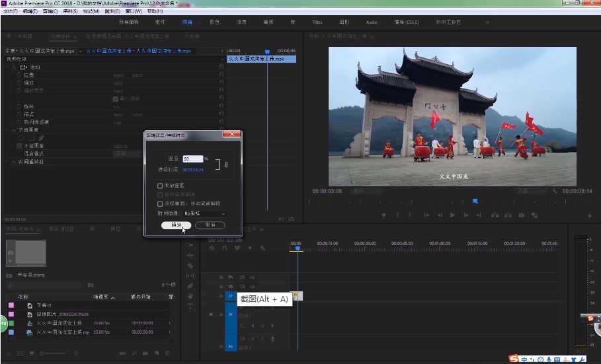
Task: Select the Razor tool in tools panel
Action: [190, 265]
